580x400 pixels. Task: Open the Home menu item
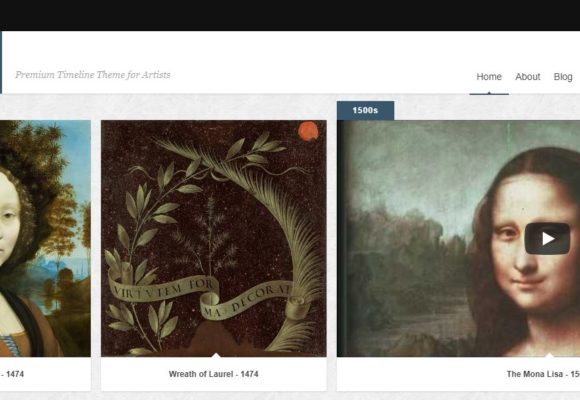[489, 77]
